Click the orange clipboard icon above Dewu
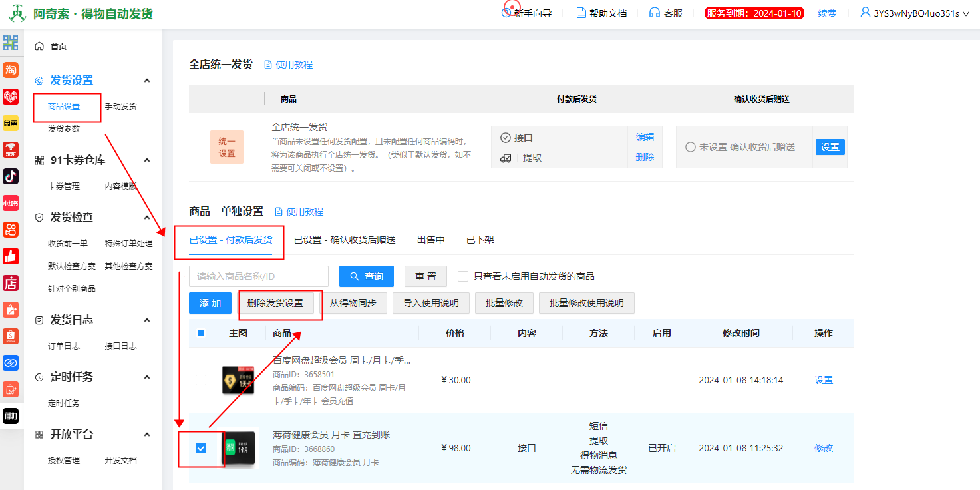 (x=11, y=389)
